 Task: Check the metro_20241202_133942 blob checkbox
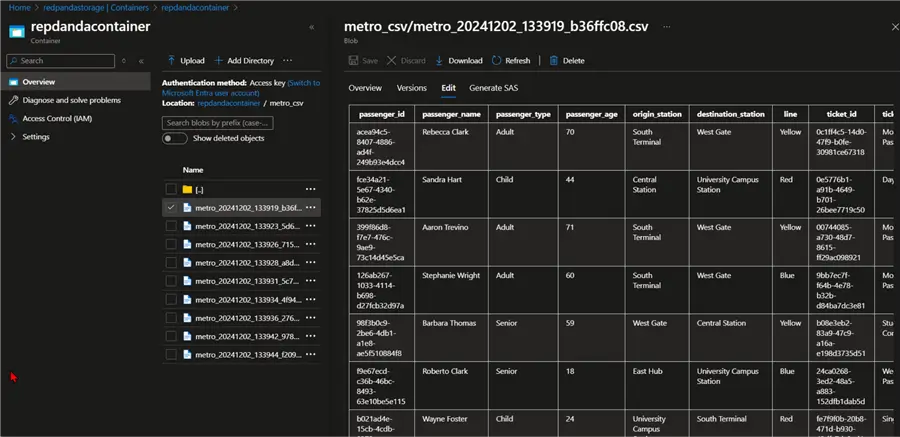(x=171, y=336)
